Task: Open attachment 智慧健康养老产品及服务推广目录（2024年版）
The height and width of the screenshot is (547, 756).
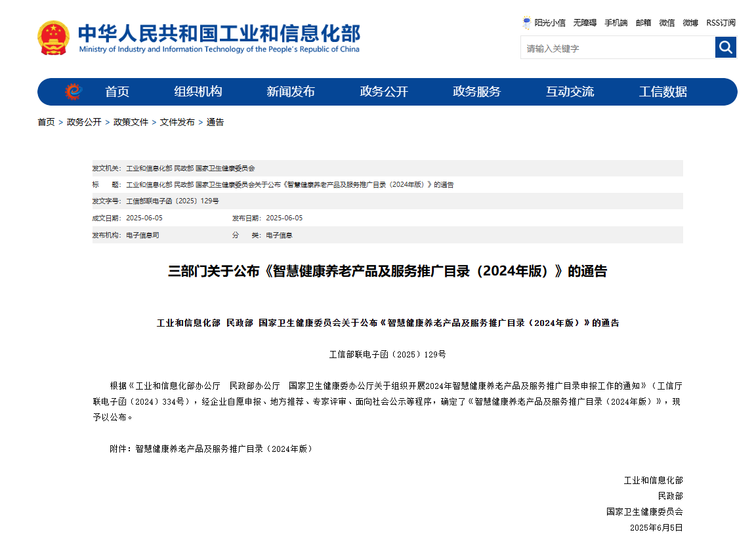Action: pos(224,449)
